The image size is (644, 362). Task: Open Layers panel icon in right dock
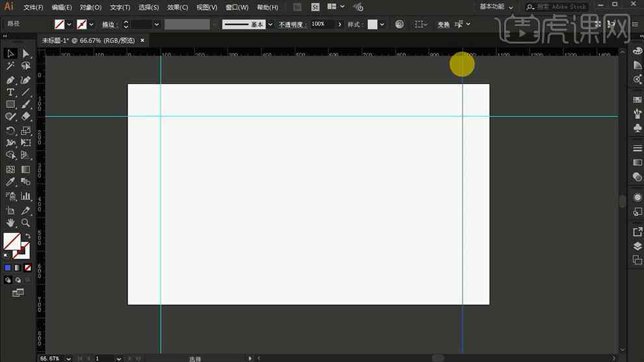pos(637,246)
